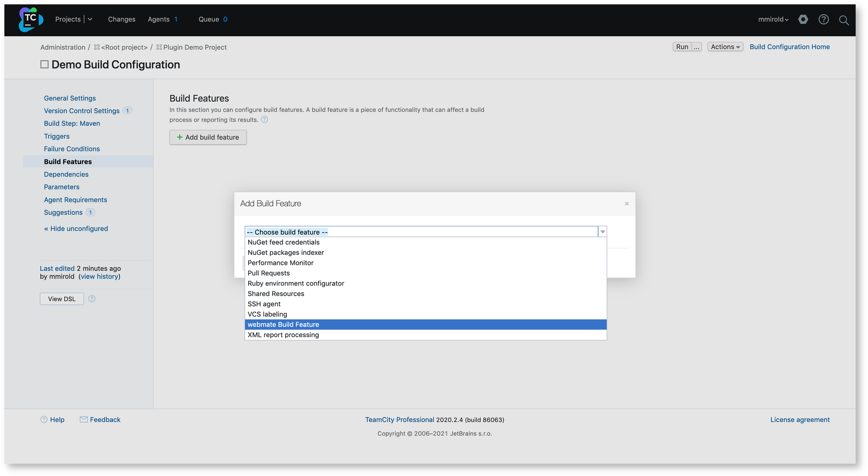
Task: Select the Build Features sidebar item
Action: click(68, 162)
